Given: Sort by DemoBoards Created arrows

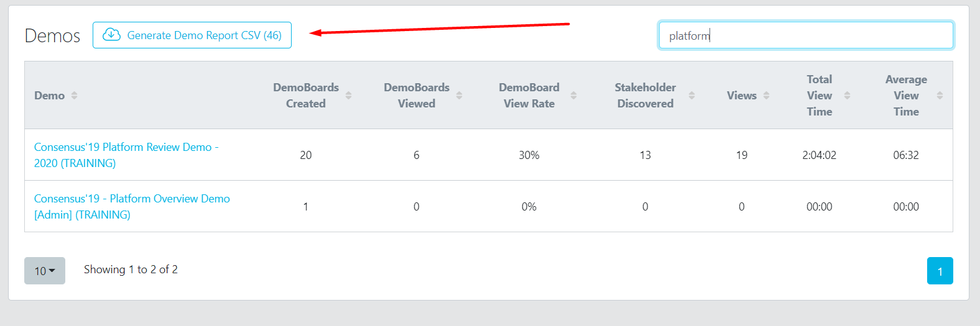Looking at the screenshot, I should tap(348, 95).
